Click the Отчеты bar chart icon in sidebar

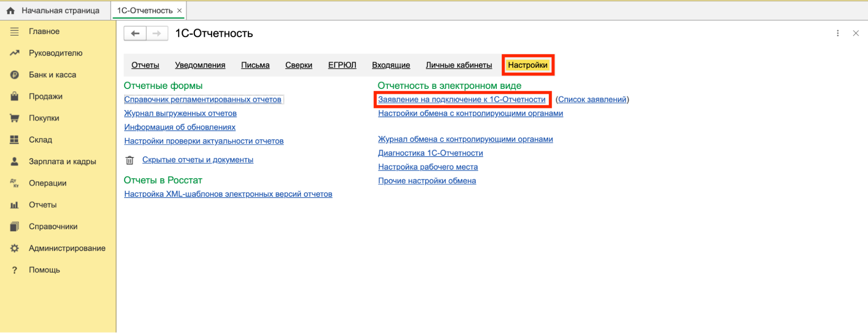[14, 205]
